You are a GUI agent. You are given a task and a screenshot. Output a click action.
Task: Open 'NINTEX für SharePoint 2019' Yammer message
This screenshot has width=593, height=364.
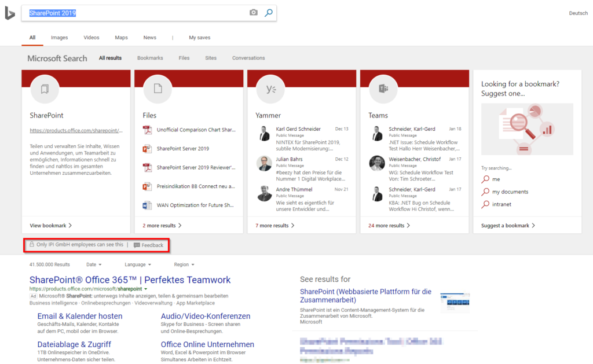308,145
